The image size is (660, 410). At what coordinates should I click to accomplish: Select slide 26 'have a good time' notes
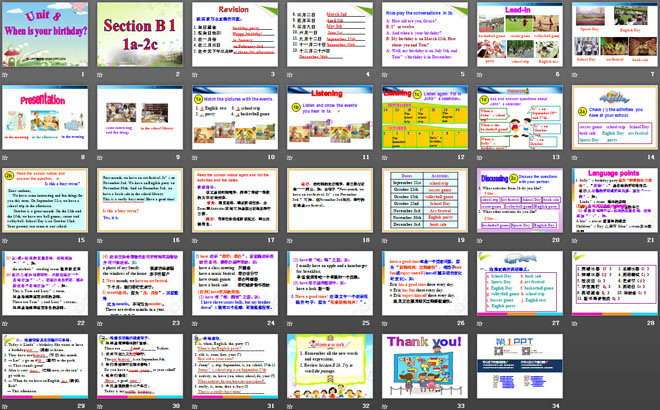[425, 283]
